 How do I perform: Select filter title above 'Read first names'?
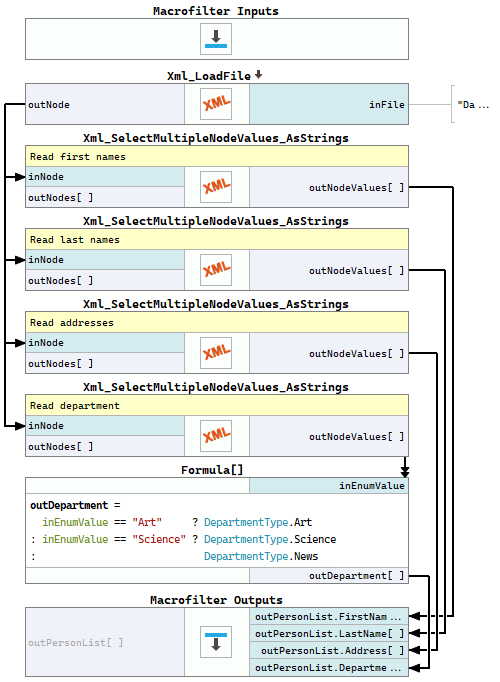[x=216, y=138]
